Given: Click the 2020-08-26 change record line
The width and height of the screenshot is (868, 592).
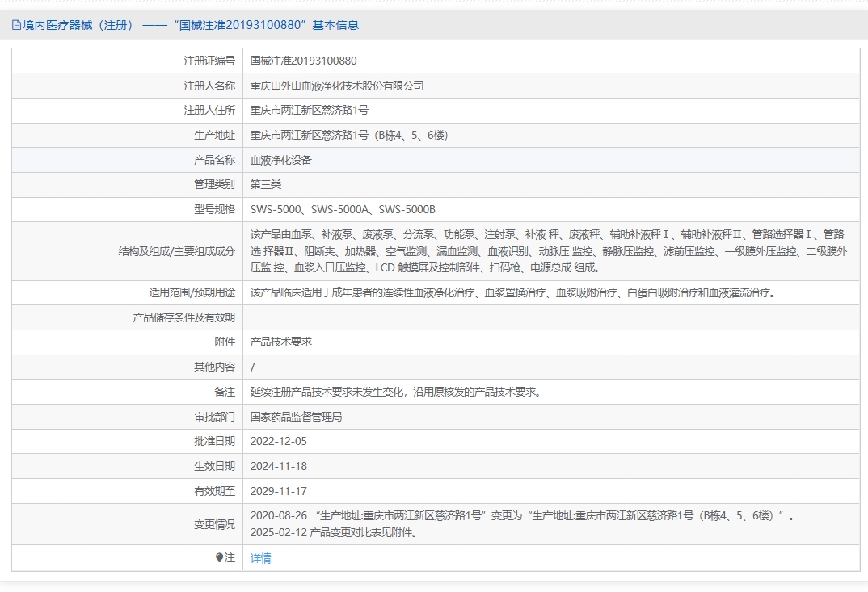Looking at the screenshot, I should pos(523,515).
